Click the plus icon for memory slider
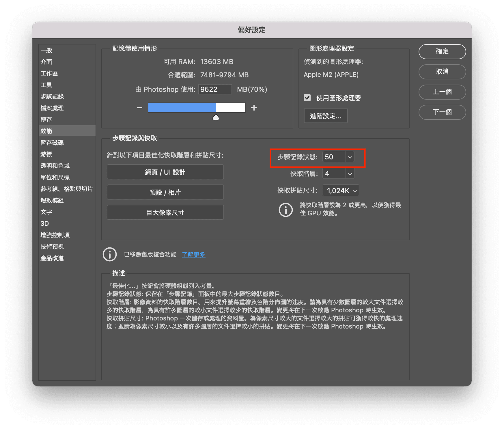 coord(254,108)
